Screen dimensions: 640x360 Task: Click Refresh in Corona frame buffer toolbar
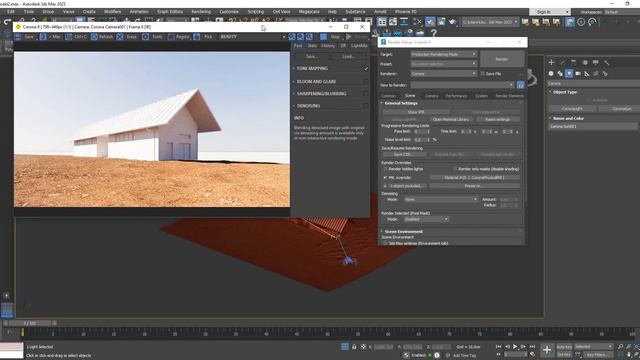tap(102, 37)
